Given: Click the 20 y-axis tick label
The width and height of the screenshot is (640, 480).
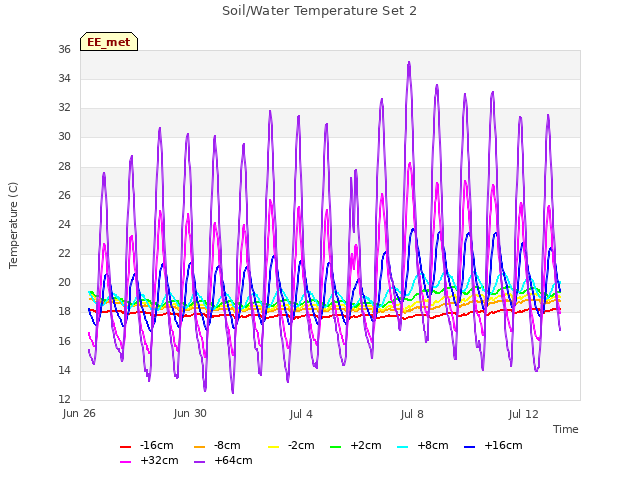Looking at the screenshot, I should (x=64, y=282).
